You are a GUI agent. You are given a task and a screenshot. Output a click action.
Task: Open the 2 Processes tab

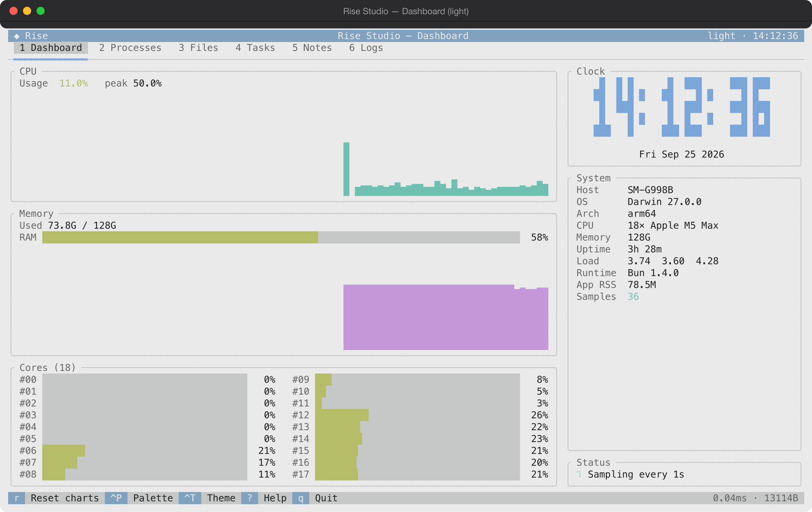[130, 48]
